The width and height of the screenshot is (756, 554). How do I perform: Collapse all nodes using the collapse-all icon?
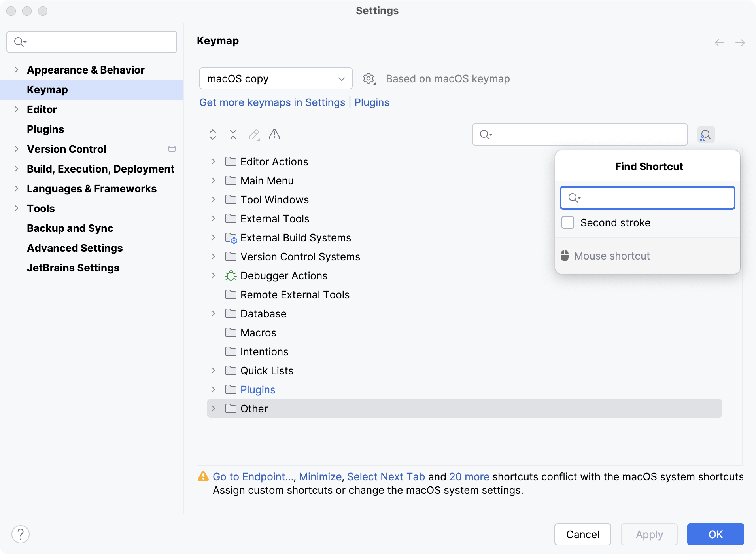tap(233, 135)
